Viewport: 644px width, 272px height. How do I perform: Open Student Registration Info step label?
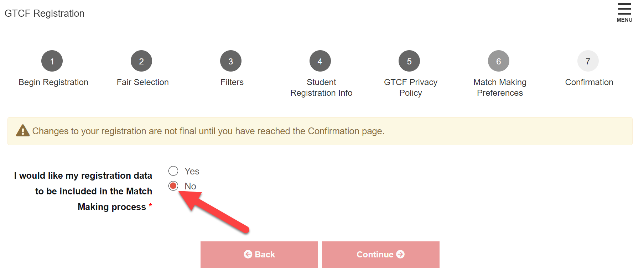coord(321,88)
